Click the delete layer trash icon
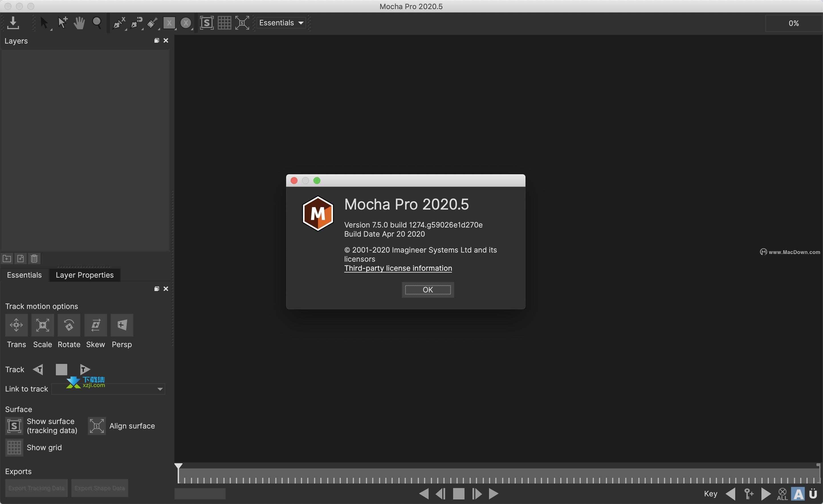 click(x=34, y=259)
